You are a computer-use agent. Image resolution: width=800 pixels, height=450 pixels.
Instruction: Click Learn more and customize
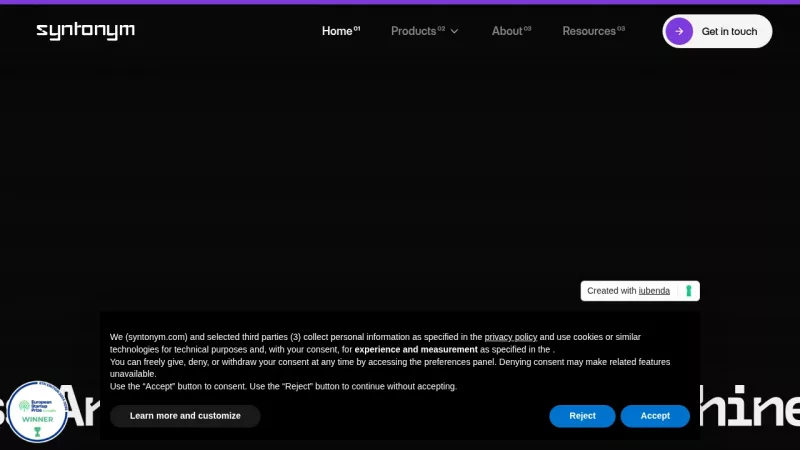(185, 416)
